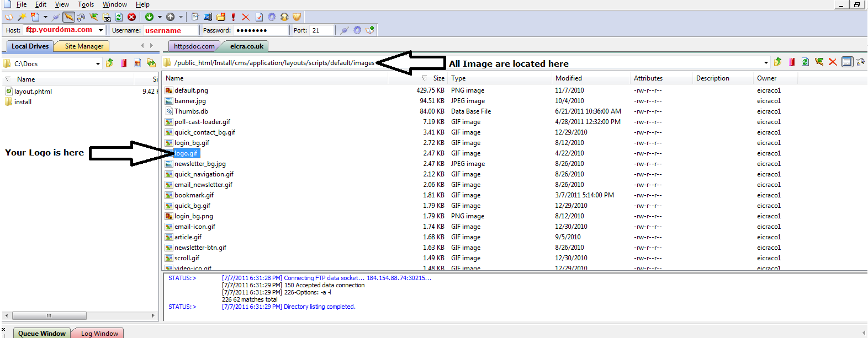This screenshot has height=338, width=868.
Task: Go to parent folder in local pane
Action: tap(110, 63)
